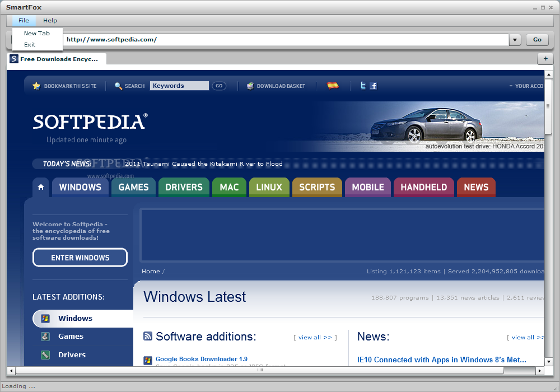Switch language via Spanish flag icon

pyautogui.click(x=333, y=85)
